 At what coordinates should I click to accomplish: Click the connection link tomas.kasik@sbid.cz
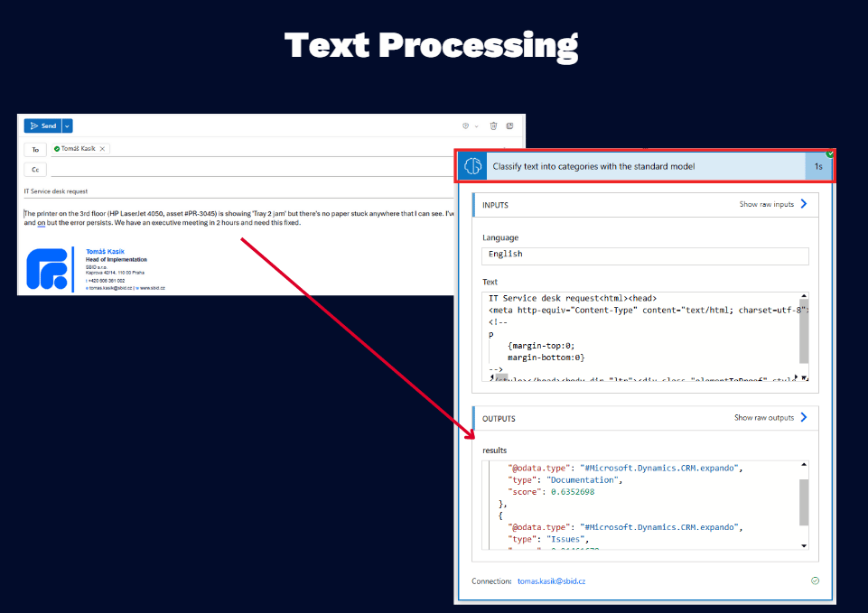[x=551, y=580]
